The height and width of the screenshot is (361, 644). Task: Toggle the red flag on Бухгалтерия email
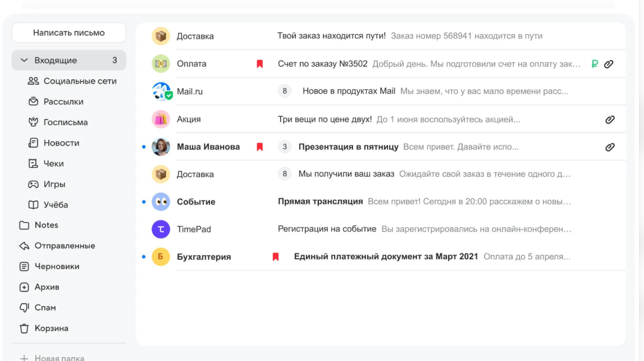[x=276, y=257]
